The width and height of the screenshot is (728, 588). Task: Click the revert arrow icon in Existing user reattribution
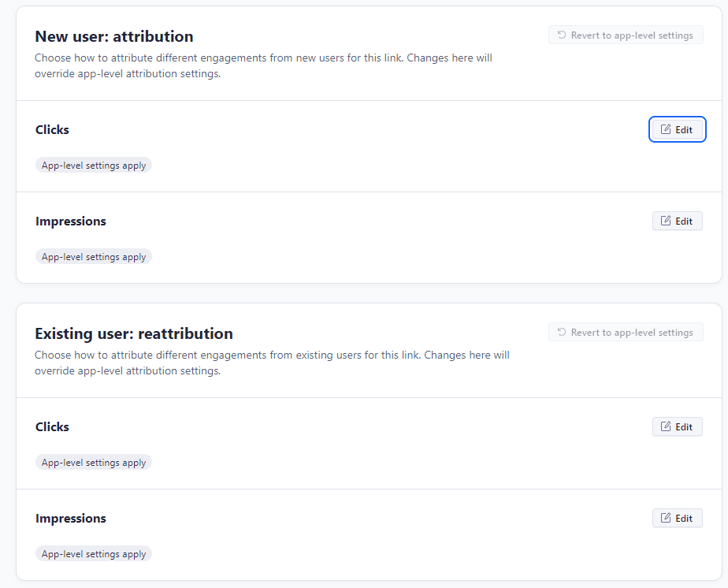tap(562, 333)
